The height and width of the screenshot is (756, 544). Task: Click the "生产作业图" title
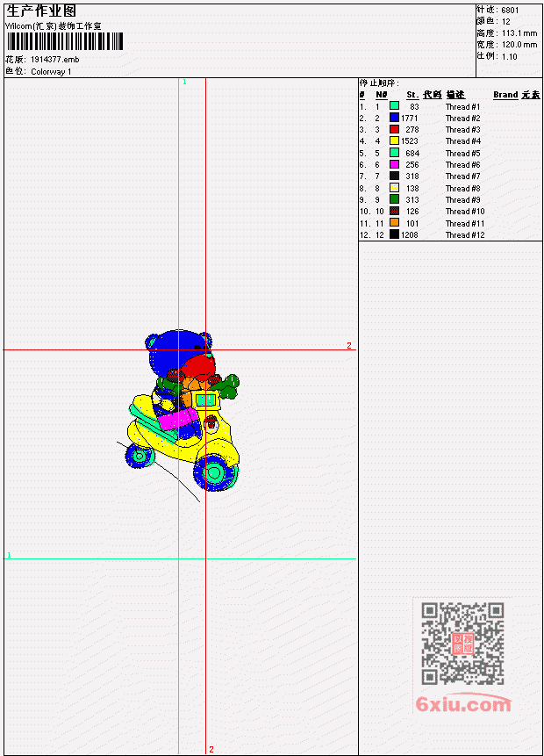[x=41, y=11]
